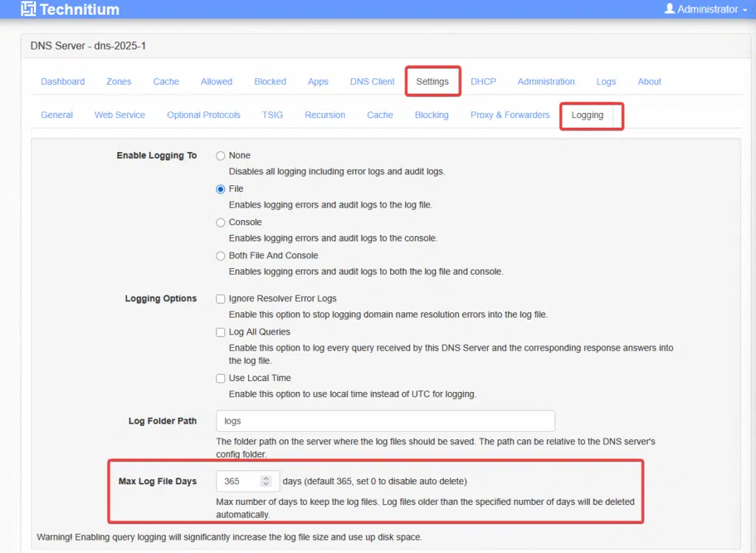The image size is (756, 553).
Task: Open the Logs tab
Action: point(606,82)
